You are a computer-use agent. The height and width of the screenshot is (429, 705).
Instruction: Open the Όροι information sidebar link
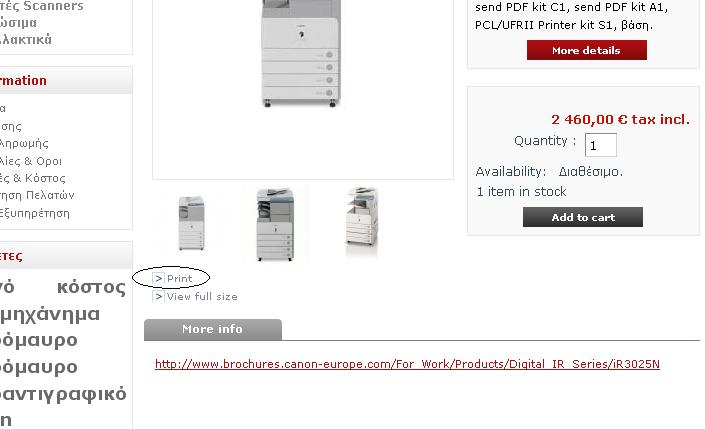pyautogui.click(x=49, y=161)
